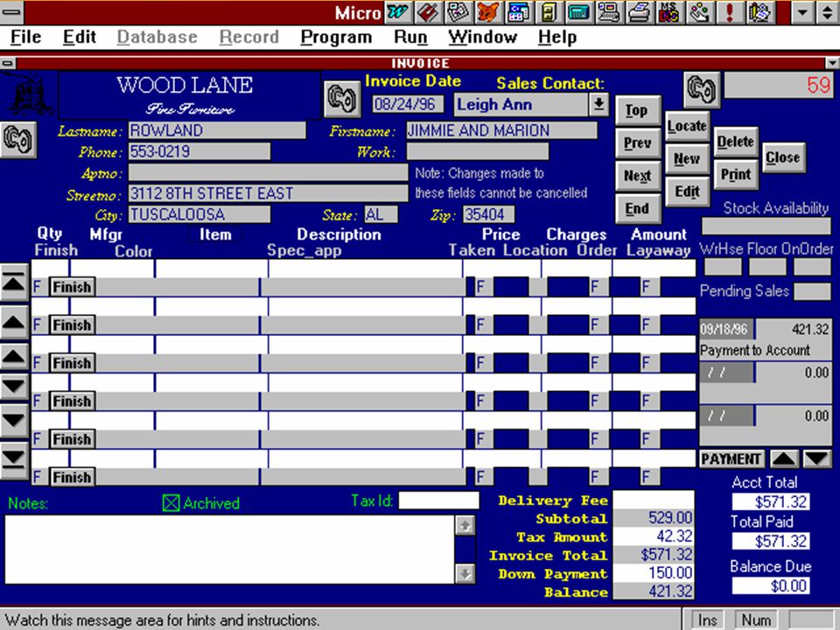Show the previous payment with up arrow beside PAYMENT

click(x=784, y=459)
